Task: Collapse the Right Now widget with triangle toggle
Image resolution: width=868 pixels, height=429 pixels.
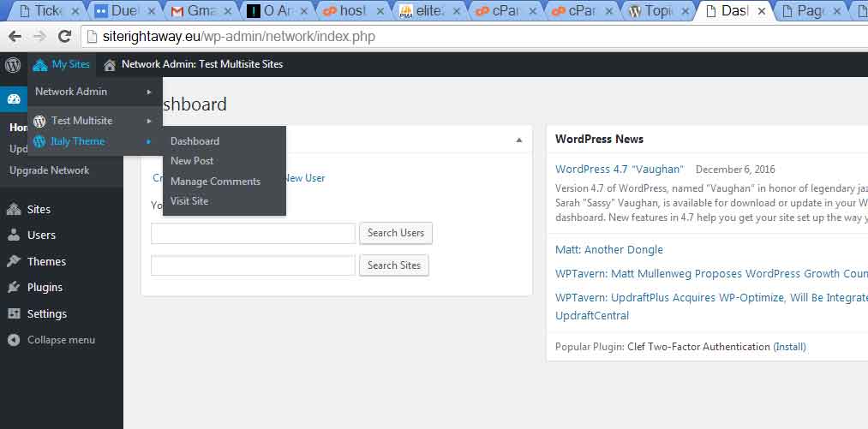Action: point(518,140)
